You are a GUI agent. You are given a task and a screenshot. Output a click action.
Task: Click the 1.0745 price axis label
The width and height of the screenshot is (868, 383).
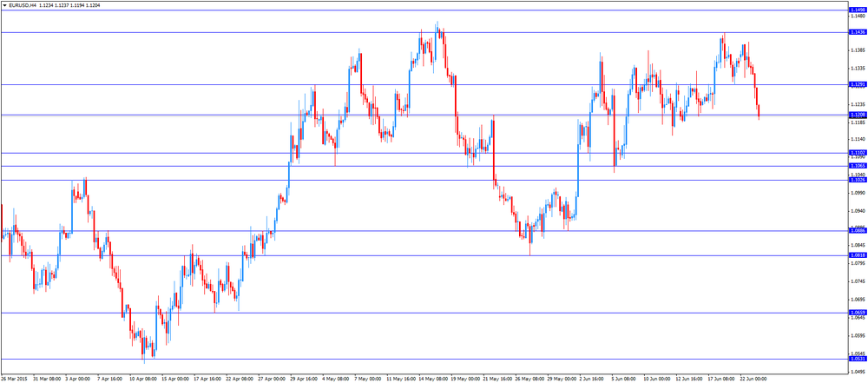(858, 281)
